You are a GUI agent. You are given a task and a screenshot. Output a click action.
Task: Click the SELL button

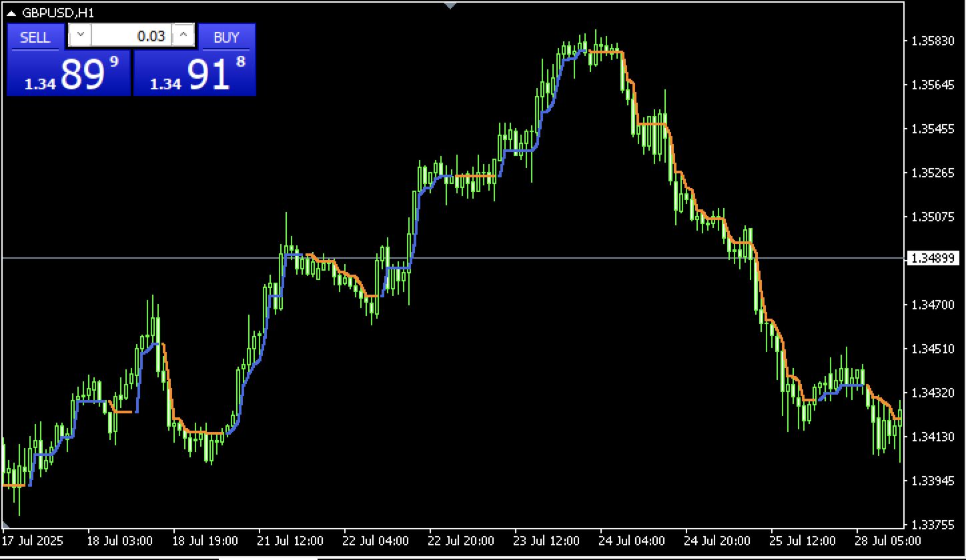pos(35,37)
